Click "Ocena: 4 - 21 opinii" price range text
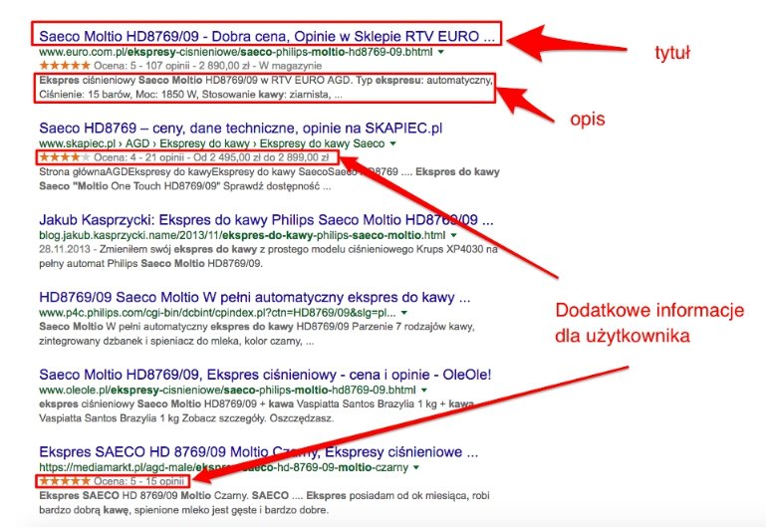Screen dimensions: 767x532 click(211, 157)
